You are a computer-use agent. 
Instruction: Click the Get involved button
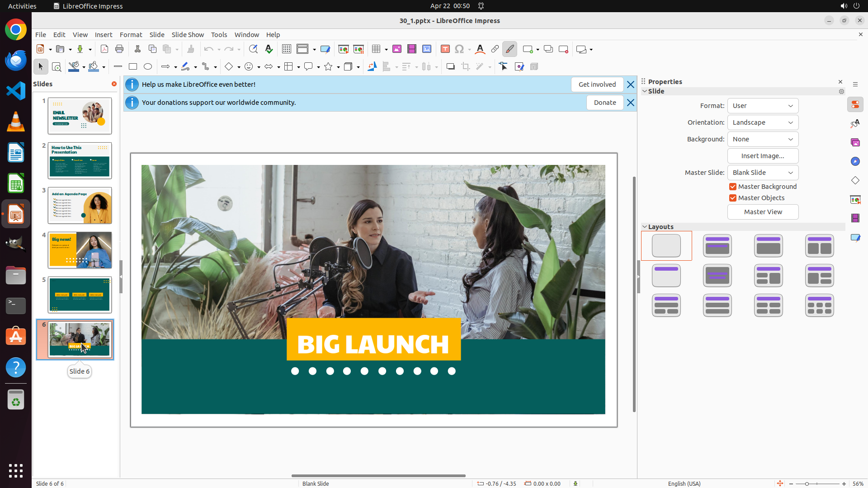[x=597, y=84]
